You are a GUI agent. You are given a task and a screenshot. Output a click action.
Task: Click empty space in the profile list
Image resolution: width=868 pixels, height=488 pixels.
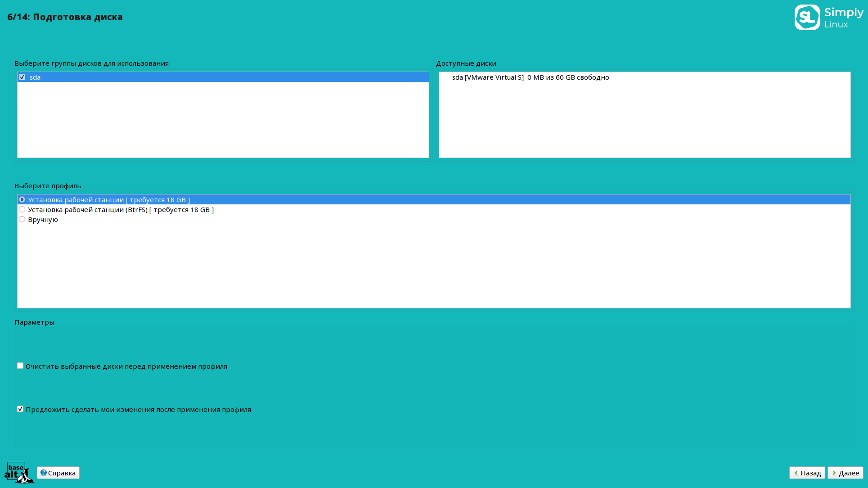pos(434,266)
